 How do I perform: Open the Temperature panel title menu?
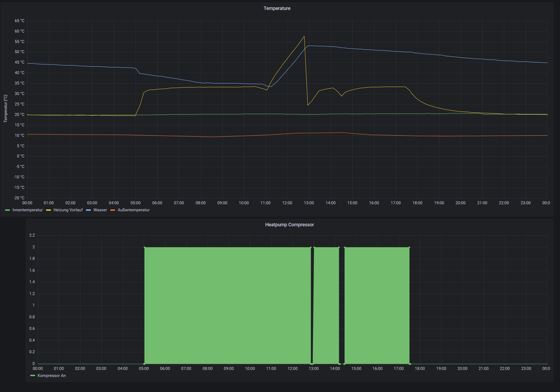click(277, 8)
